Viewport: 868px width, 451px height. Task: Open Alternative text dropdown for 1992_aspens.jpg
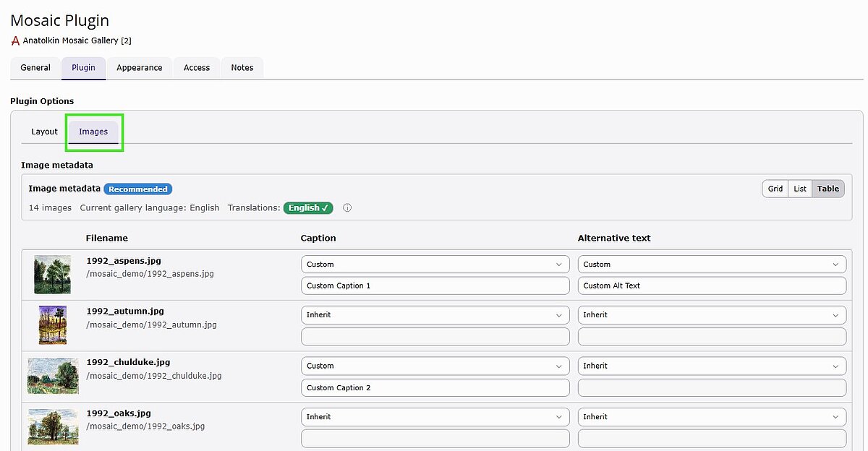pyautogui.click(x=712, y=265)
